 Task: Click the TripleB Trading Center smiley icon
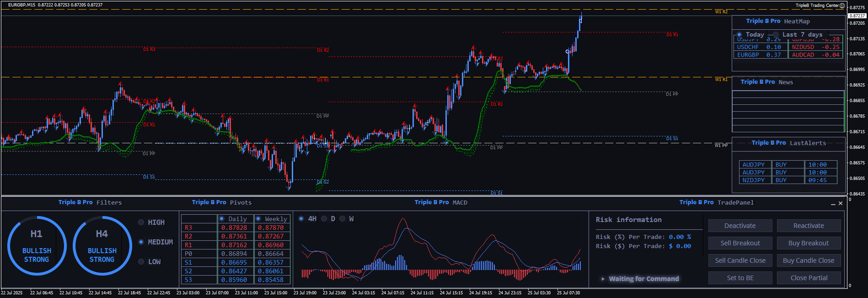842,5
